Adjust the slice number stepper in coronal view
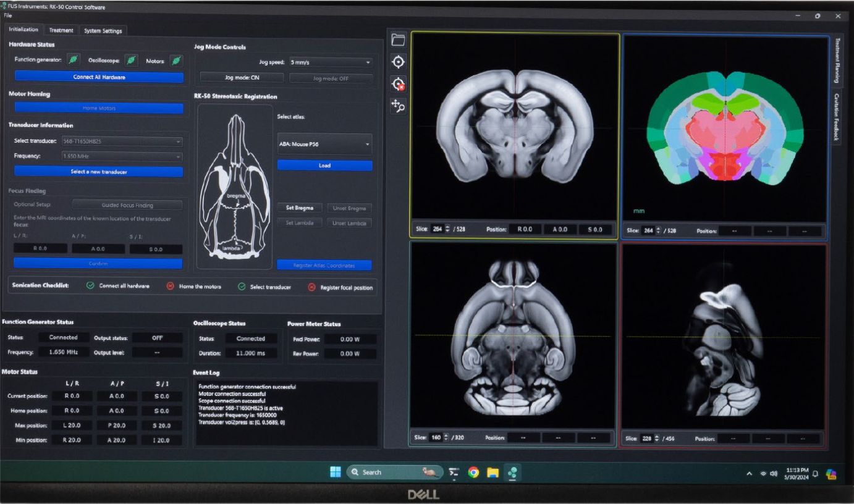The image size is (854, 504). click(448, 229)
